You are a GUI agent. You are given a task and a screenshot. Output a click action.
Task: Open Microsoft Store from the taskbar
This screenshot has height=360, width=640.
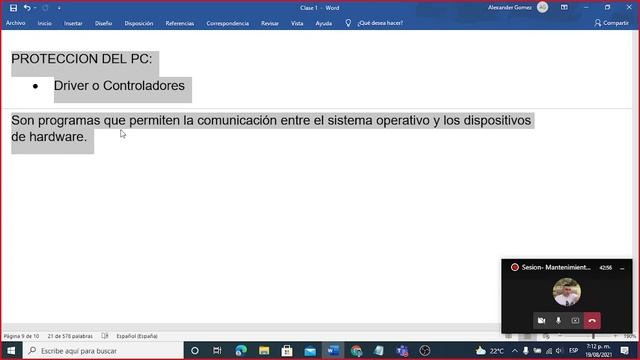pyautogui.click(x=287, y=351)
